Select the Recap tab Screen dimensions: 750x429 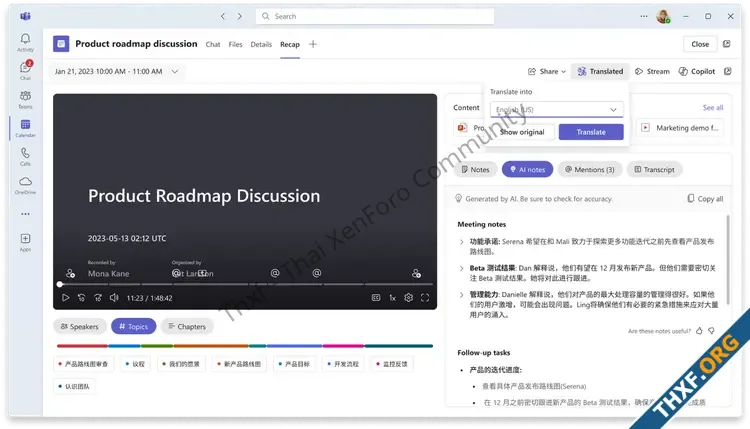point(290,44)
